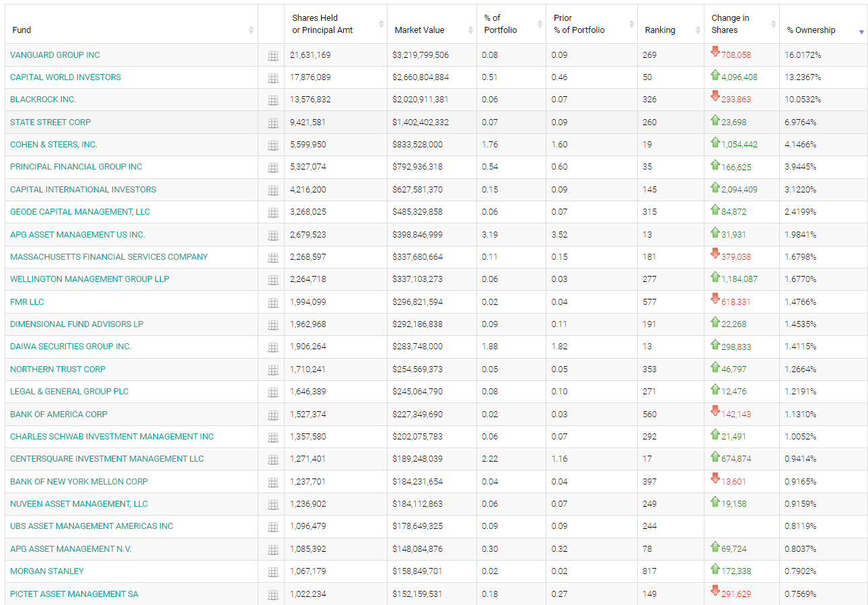The height and width of the screenshot is (605, 868).
Task: Sort by the % of Portfolio column
Action: click(511, 24)
